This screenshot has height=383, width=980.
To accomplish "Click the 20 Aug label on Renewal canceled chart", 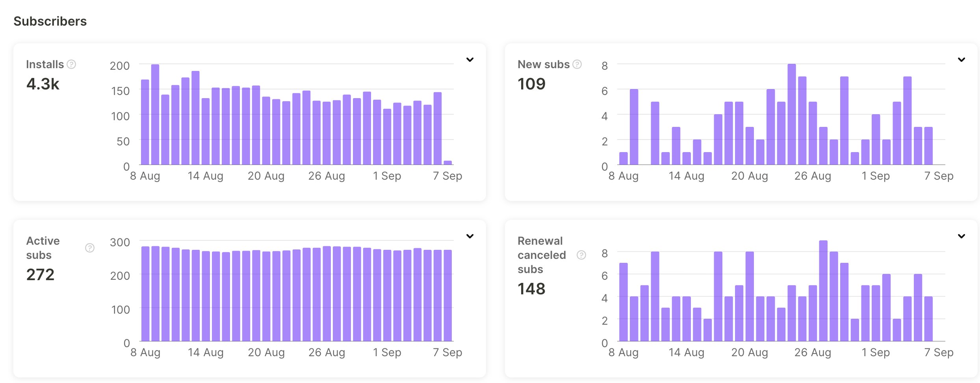I will tap(750, 352).
